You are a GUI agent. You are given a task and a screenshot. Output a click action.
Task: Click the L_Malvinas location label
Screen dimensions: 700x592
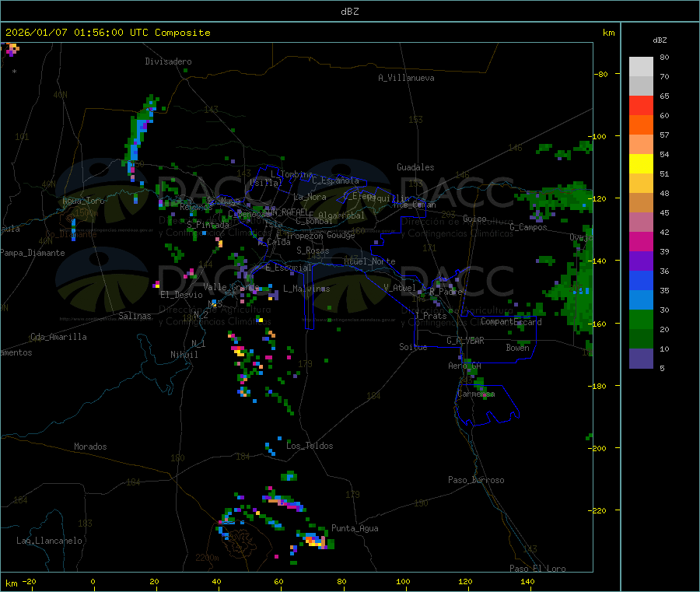click(x=306, y=289)
